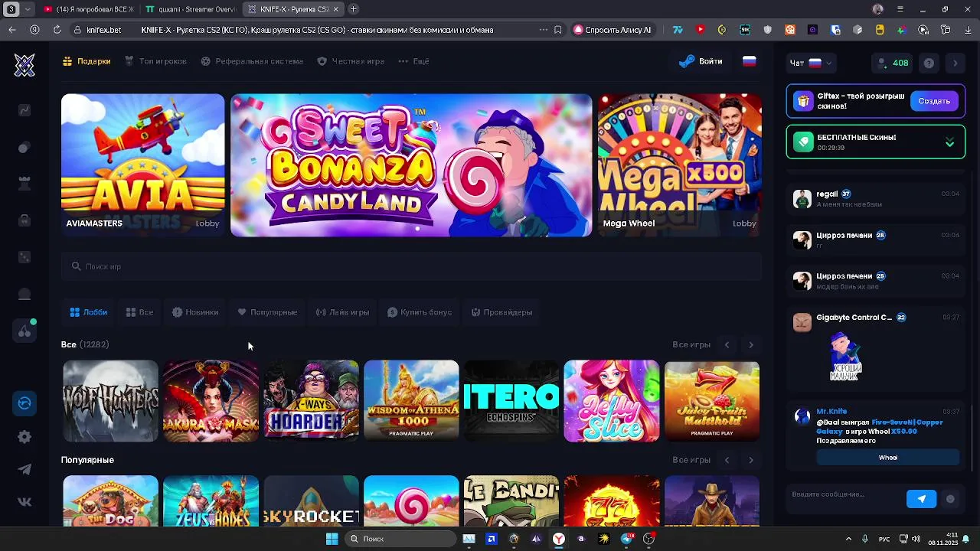Open the Sweet Bonanza Candyland banner
This screenshot has height=551, width=980.
(411, 165)
